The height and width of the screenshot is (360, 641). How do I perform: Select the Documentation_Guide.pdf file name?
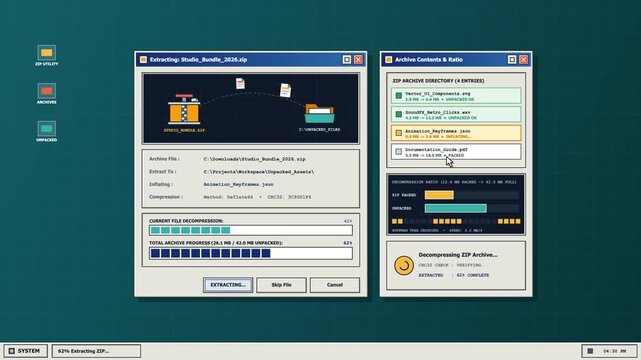click(x=436, y=150)
